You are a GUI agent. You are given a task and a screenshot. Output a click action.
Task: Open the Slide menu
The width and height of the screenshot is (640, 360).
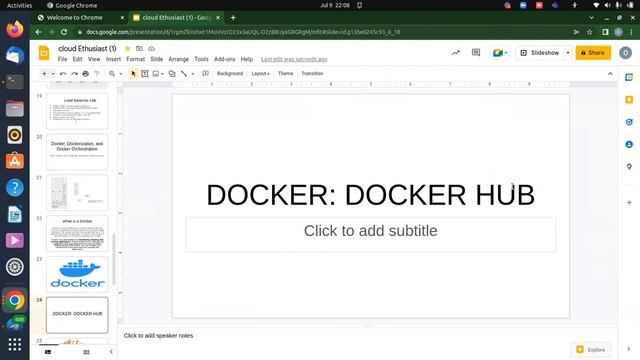coord(157,59)
